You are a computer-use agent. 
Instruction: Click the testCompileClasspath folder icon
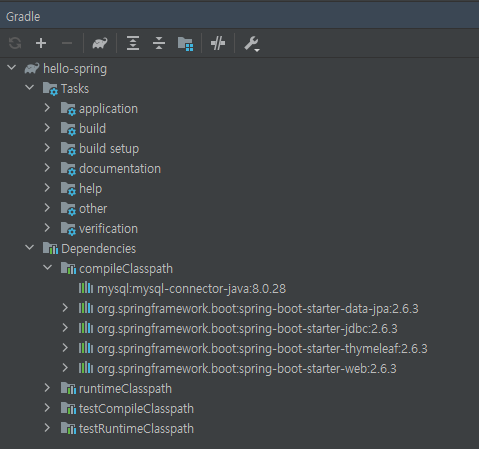point(68,409)
